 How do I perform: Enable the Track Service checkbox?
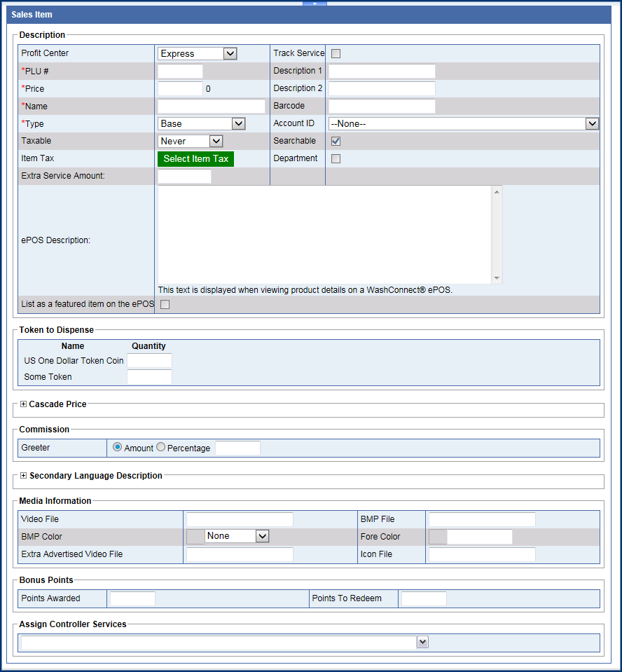click(336, 53)
